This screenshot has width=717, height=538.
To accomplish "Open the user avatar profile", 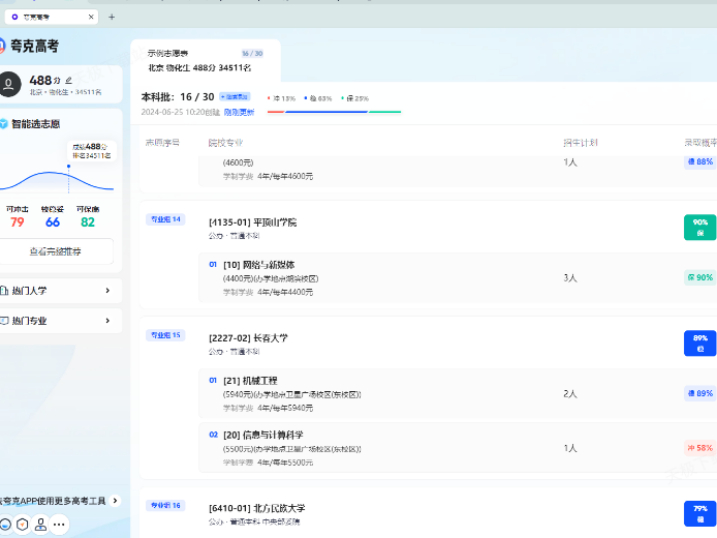I will click(9, 84).
